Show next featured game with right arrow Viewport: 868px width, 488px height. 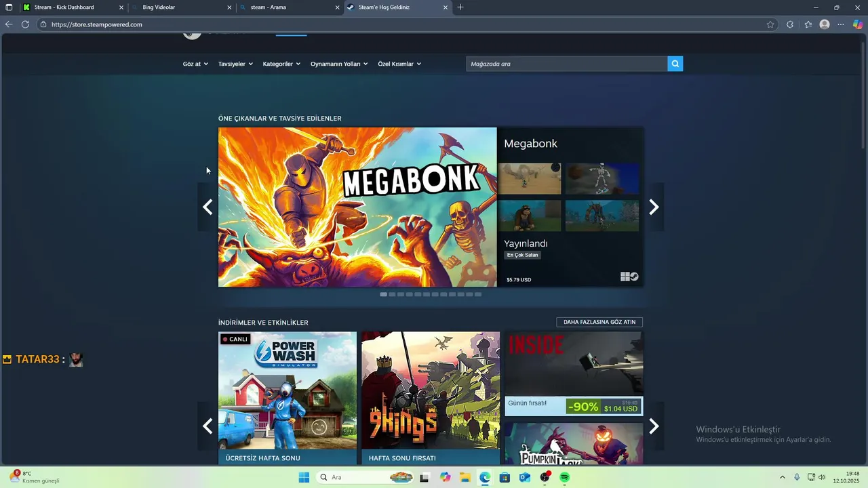coord(654,207)
